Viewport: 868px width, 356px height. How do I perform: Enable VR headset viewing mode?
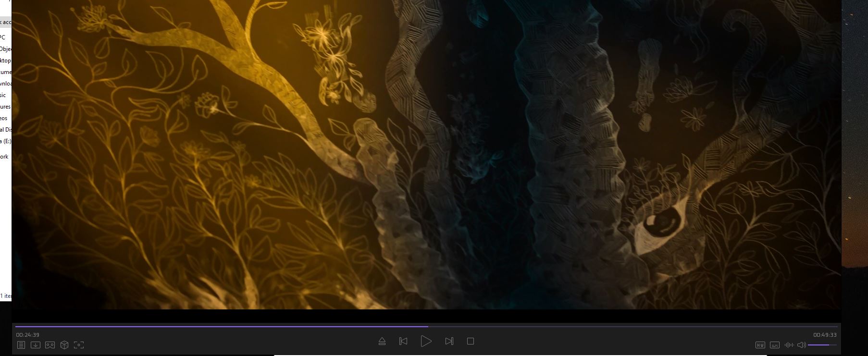[50, 345]
